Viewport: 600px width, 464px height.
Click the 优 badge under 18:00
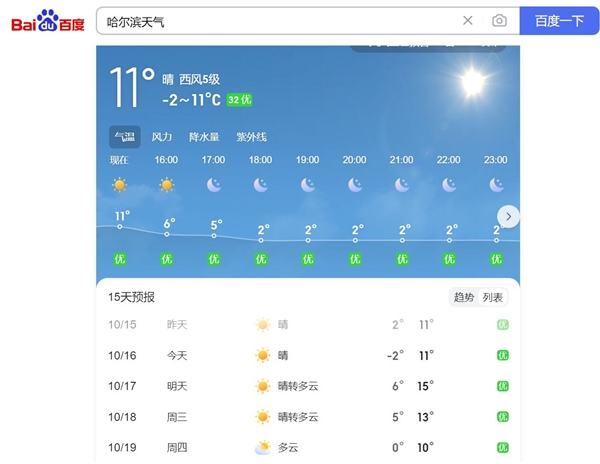tap(261, 259)
